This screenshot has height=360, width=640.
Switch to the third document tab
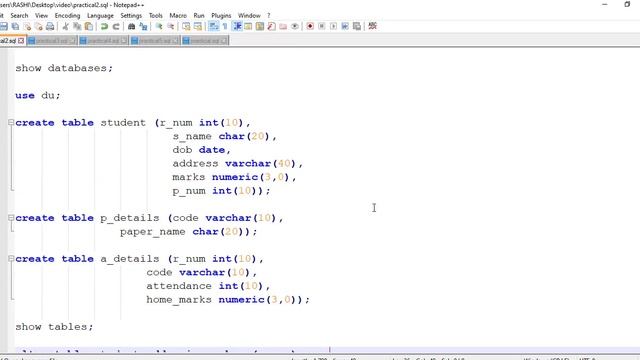click(x=104, y=41)
